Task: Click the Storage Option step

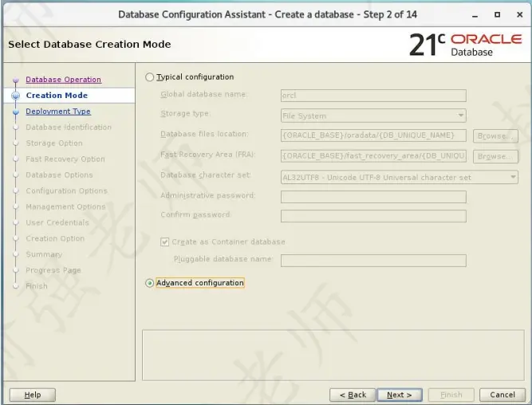Action: coord(54,144)
